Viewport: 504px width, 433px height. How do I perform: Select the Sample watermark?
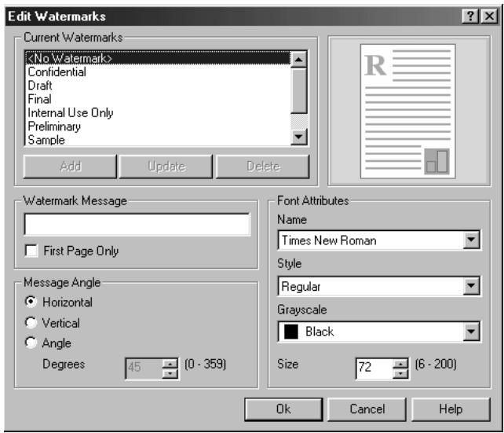[x=158, y=140]
